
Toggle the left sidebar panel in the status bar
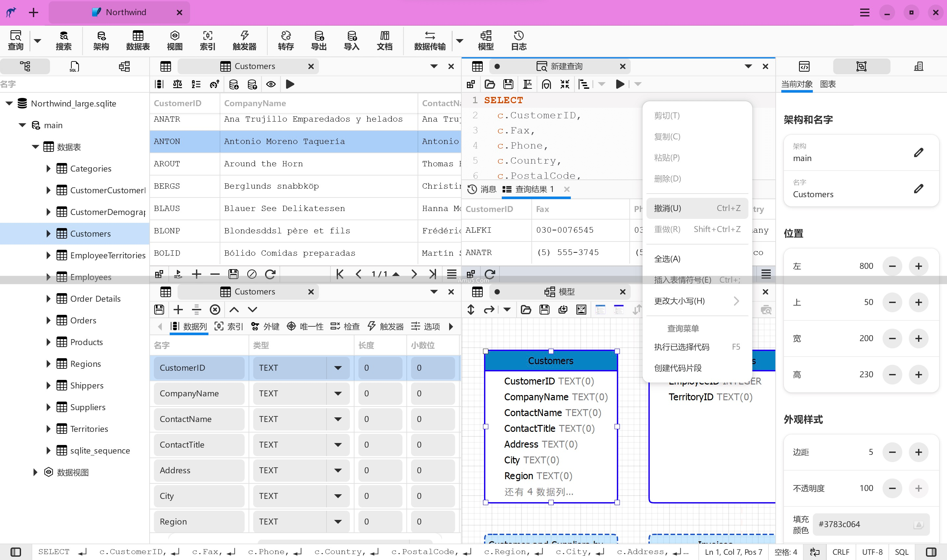[x=16, y=552]
